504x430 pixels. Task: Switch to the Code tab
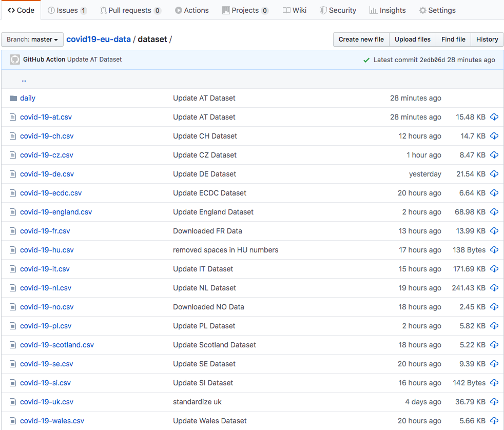[21, 10]
